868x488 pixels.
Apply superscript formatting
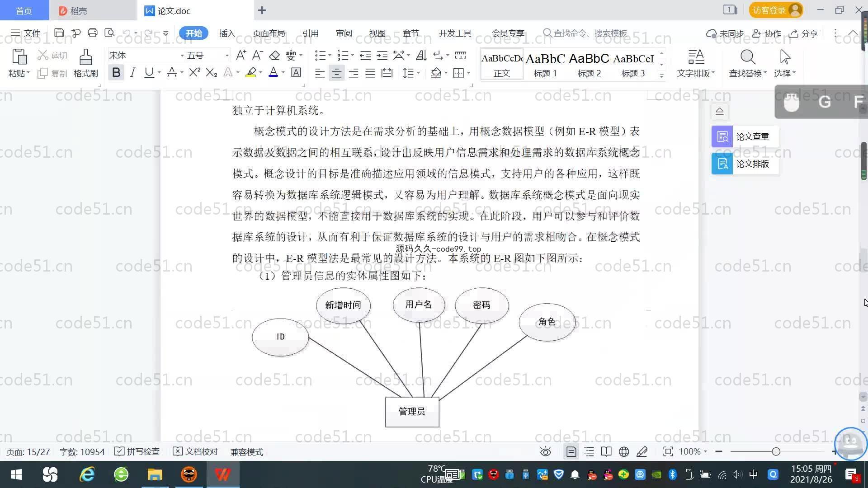(x=194, y=72)
